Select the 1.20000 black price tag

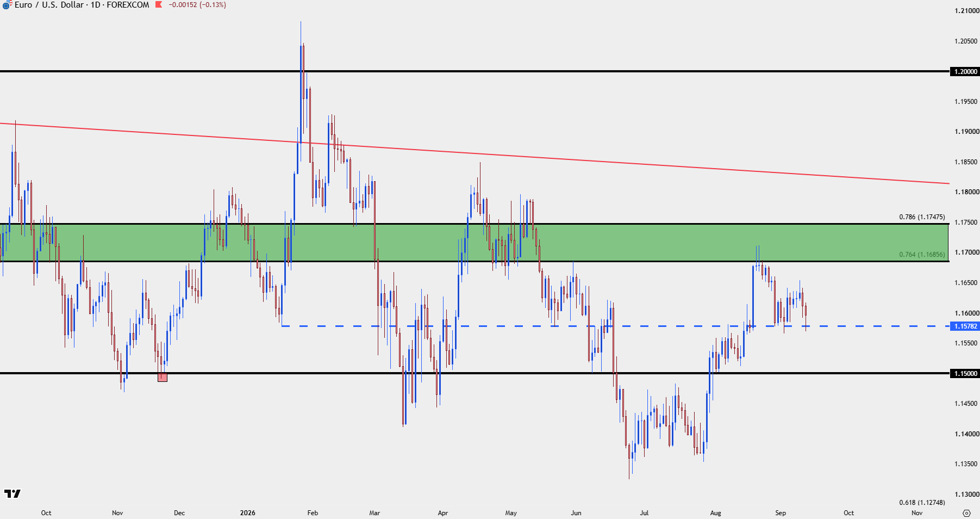pyautogui.click(x=965, y=71)
